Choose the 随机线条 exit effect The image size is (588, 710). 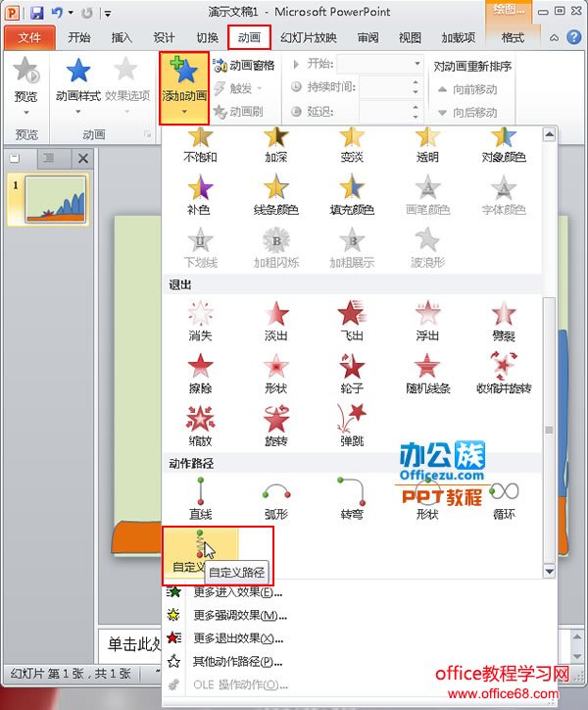427,373
